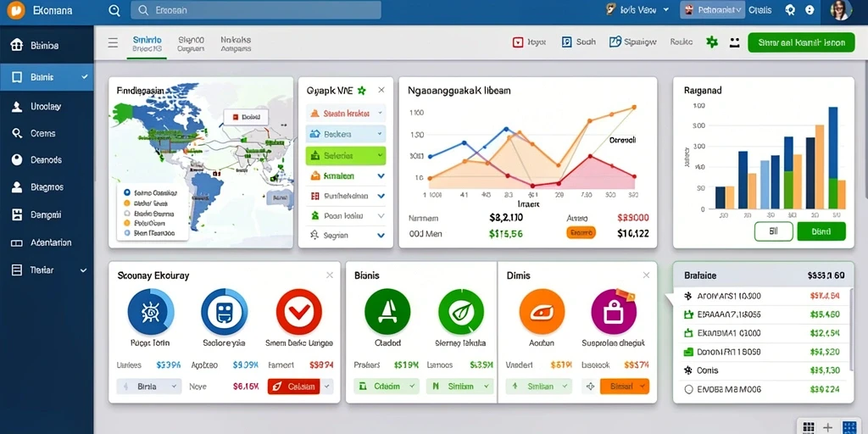Click the green button in top right toolbar
This screenshot has height=434, width=868.
801,42
